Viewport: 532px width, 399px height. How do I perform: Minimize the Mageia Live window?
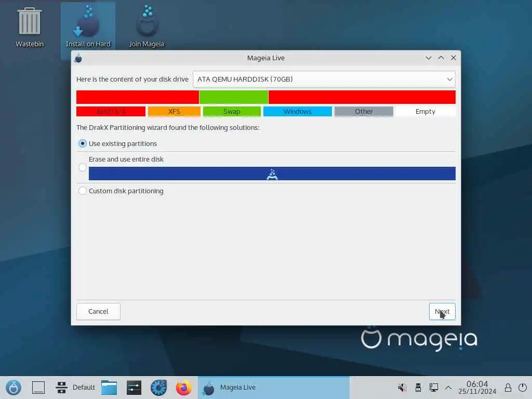click(429, 58)
